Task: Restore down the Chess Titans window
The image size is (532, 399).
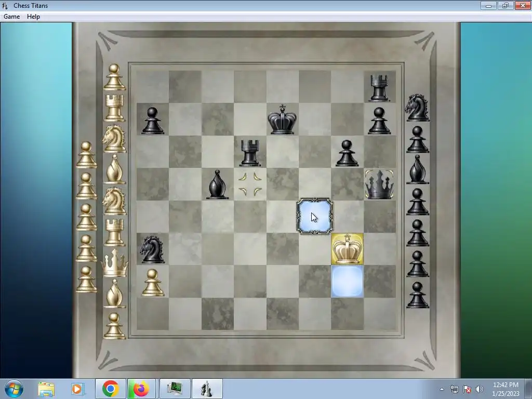Action: click(506, 5)
